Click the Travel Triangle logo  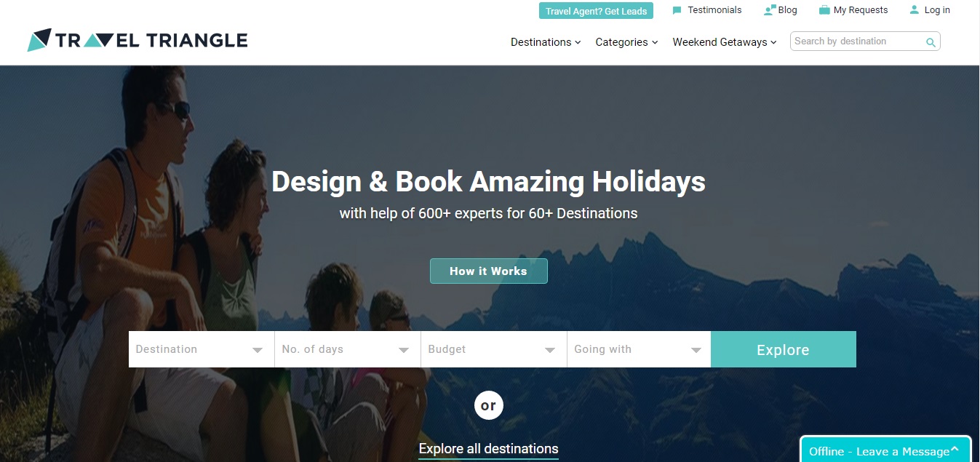coord(138,40)
